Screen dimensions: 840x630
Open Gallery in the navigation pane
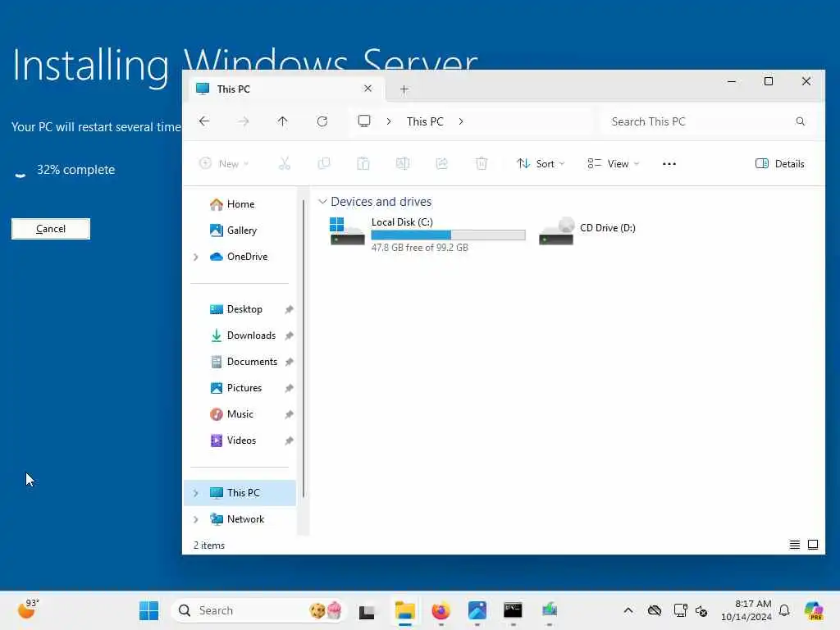coord(240,231)
